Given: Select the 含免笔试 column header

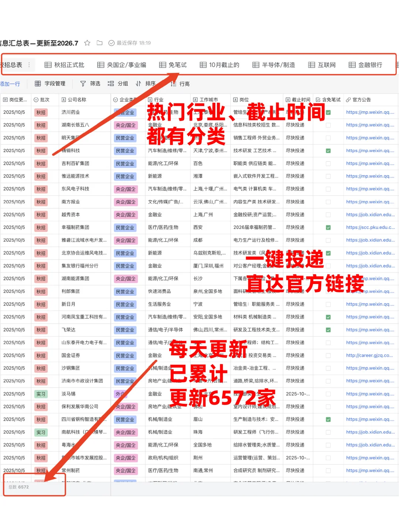Looking at the screenshot, I should click(x=328, y=100).
